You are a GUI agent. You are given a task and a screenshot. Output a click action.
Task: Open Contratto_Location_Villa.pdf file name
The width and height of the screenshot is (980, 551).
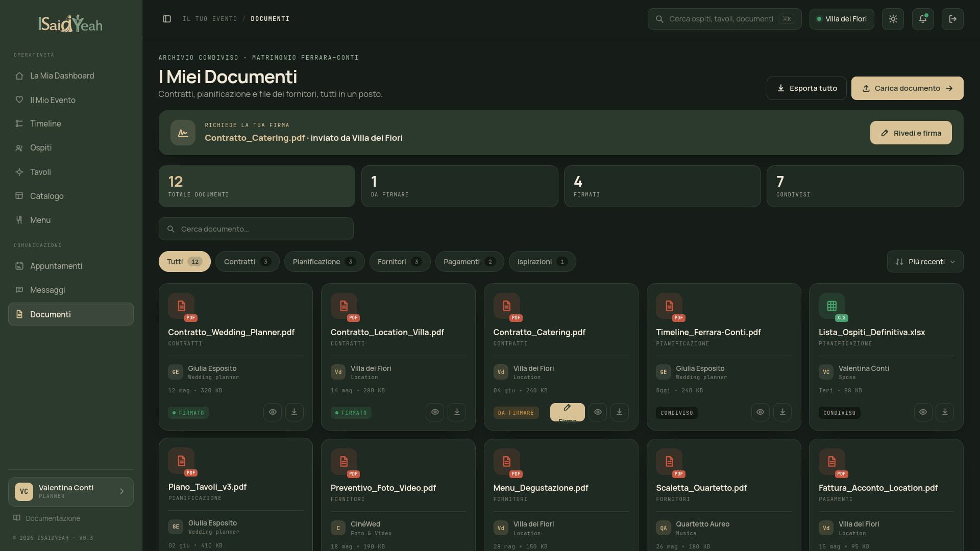[x=387, y=332]
